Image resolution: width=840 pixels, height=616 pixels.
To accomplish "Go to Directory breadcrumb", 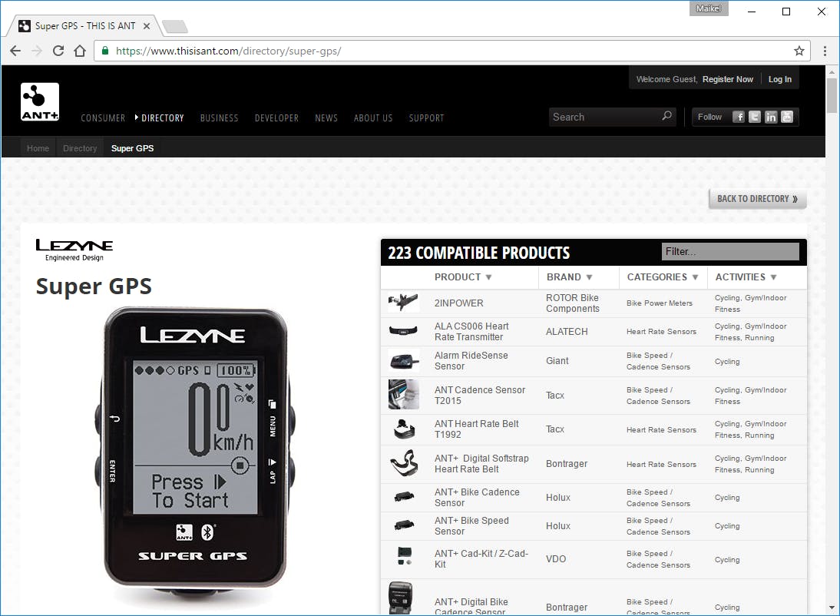I will click(80, 148).
